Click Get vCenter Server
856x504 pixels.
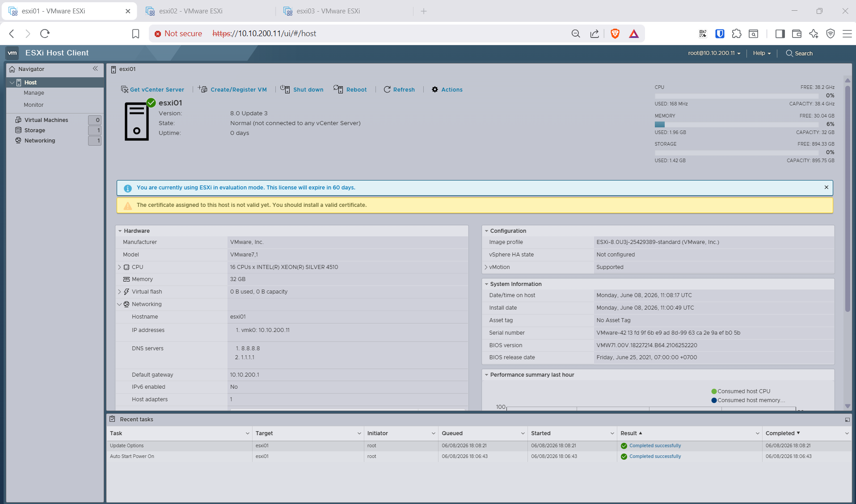click(152, 89)
